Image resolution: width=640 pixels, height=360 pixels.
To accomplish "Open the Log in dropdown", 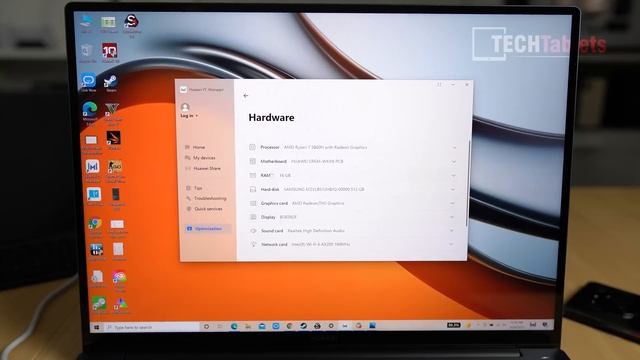I will 189,116.
